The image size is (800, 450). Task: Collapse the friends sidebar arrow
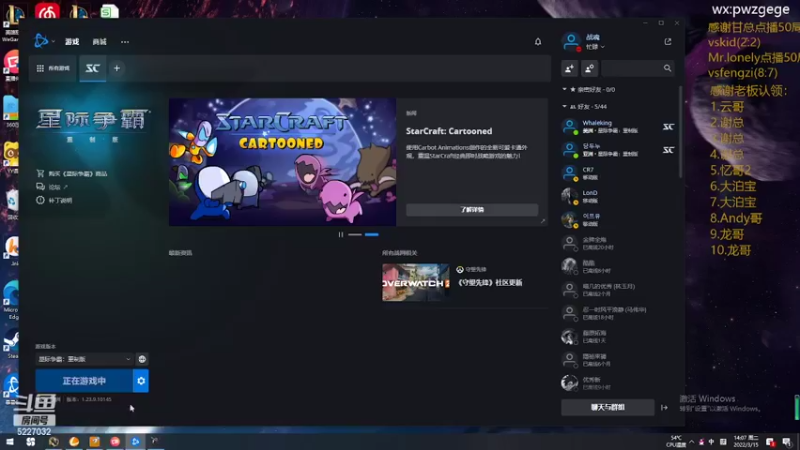coord(664,408)
